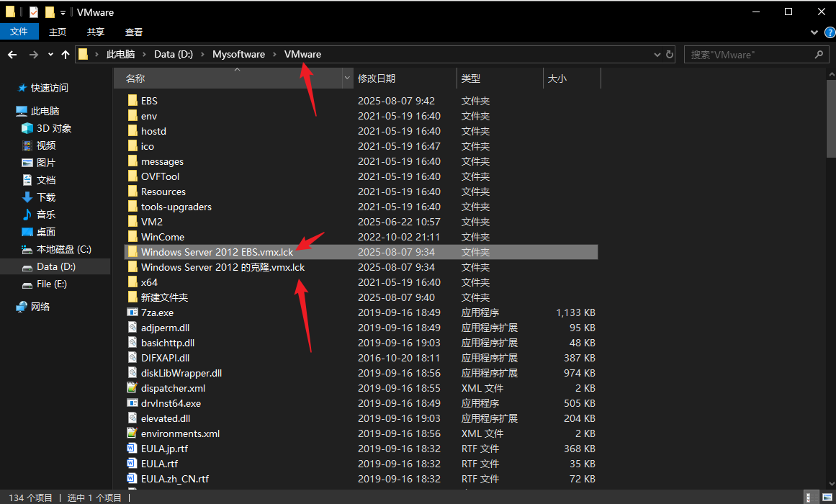836x504 pixels.
Task: Expand address bar history dropdown
Action: pyautogui.click(x=657, y=55)
